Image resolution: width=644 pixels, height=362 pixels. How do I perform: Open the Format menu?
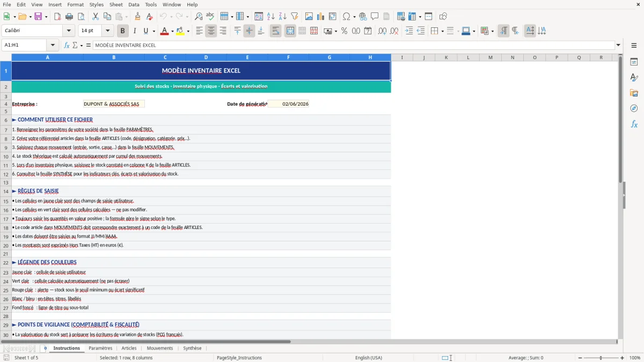click(76, 4)
